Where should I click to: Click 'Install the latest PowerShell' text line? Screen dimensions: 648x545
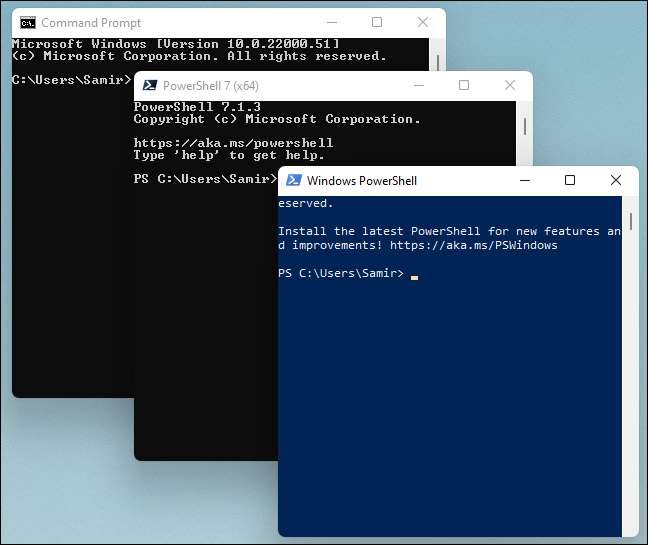(450, 231)
